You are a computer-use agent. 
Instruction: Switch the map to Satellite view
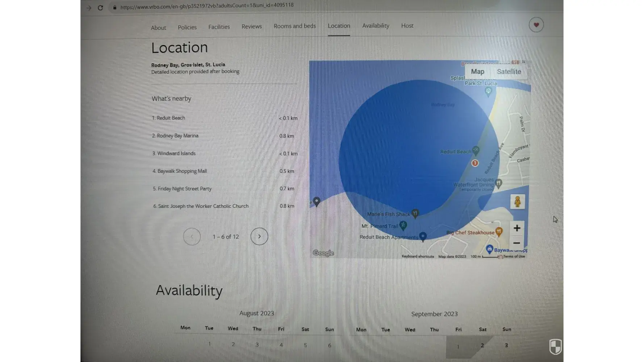[509, 72]
